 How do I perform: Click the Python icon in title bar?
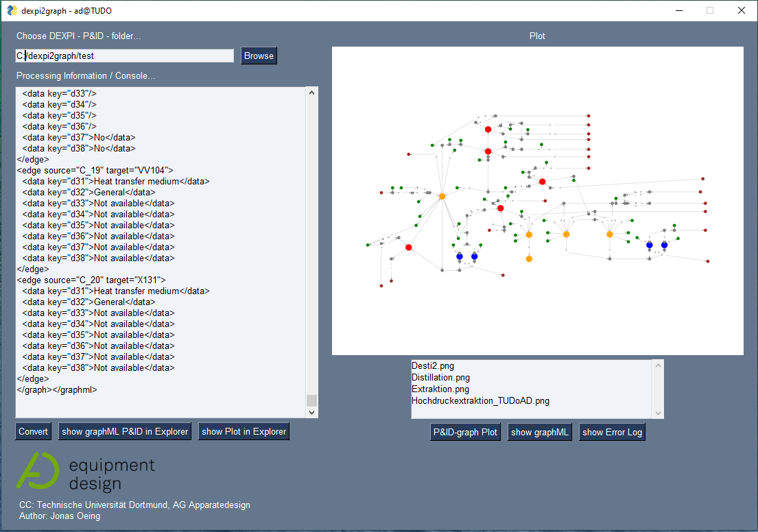(x=12, y=10)
